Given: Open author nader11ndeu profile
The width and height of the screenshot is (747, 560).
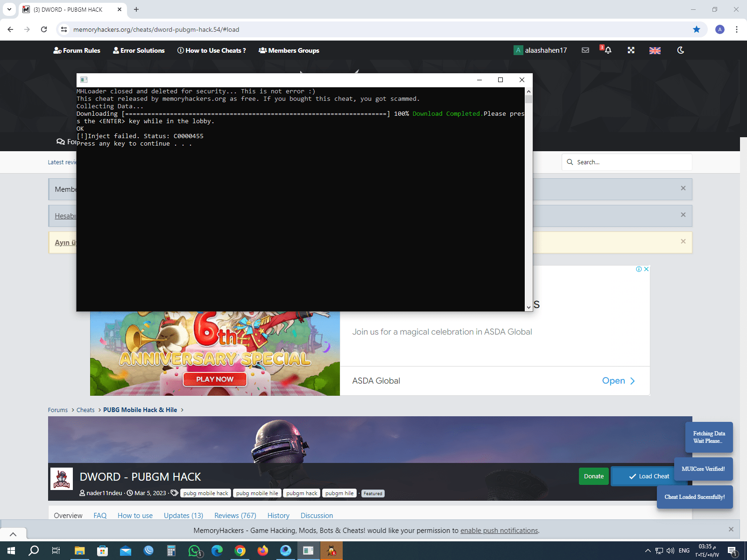Looking at the screenshot, I should coord(104,493).
